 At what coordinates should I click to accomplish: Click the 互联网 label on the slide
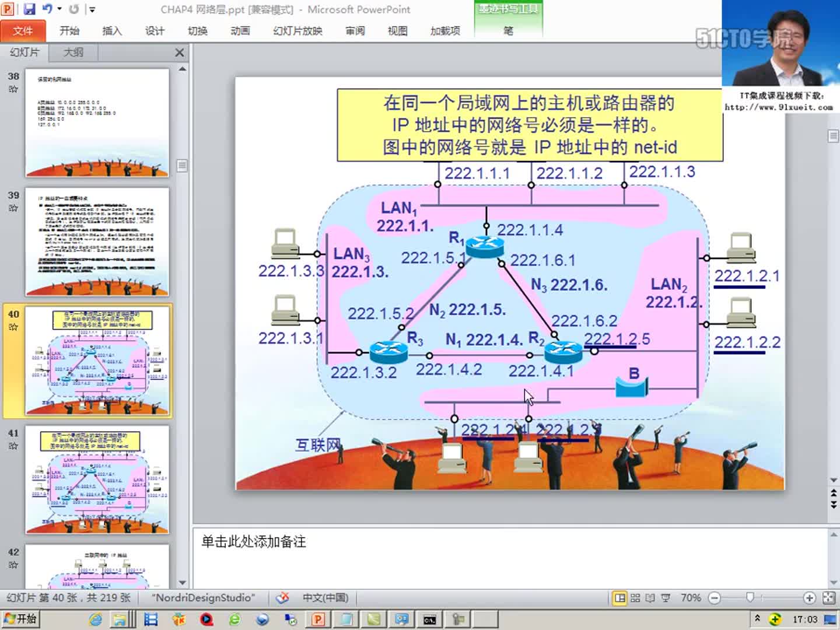[318, 445]
